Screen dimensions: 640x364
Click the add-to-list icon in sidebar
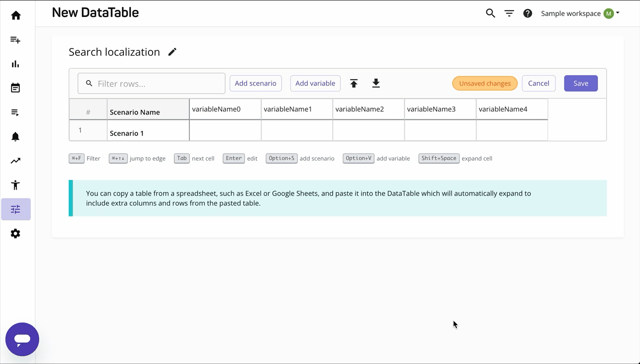coord(16,40)
